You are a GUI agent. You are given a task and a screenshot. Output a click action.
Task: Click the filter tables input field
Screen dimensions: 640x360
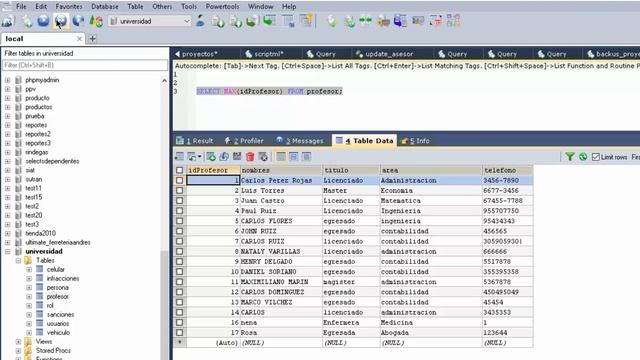point(85,65)
